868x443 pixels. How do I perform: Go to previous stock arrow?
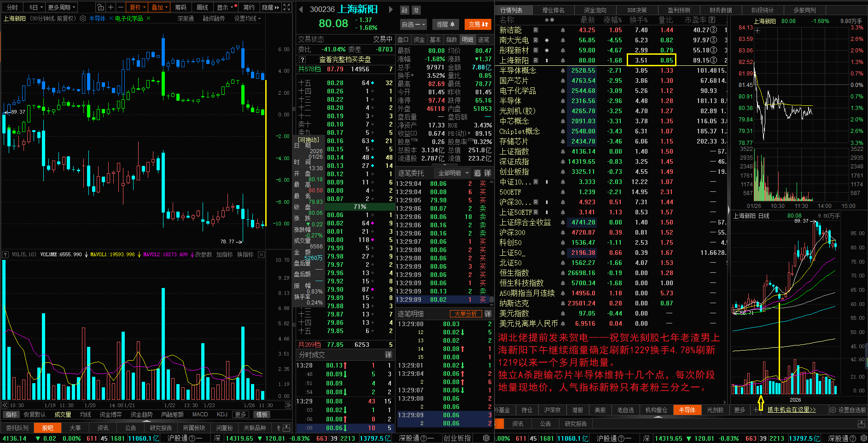click(301, 9)
